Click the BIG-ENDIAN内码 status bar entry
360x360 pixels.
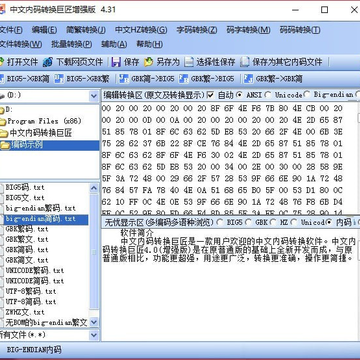tap(34, 350)
